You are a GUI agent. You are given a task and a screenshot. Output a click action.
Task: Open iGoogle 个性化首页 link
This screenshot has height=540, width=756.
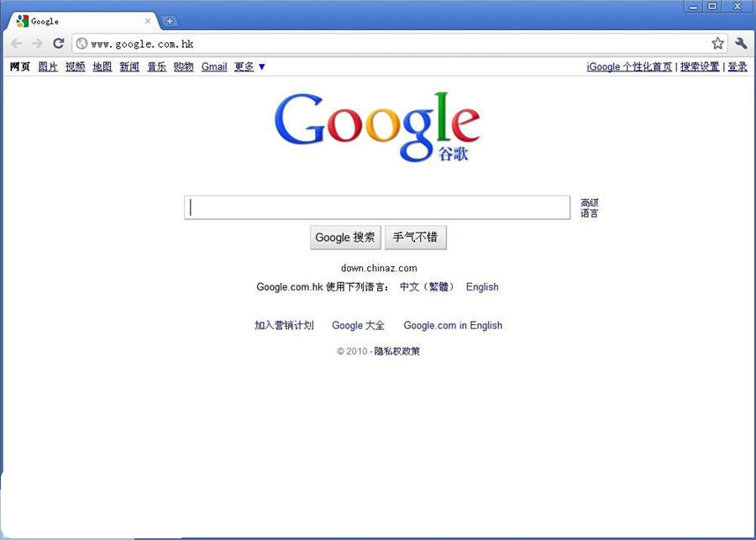pos(629,67)
